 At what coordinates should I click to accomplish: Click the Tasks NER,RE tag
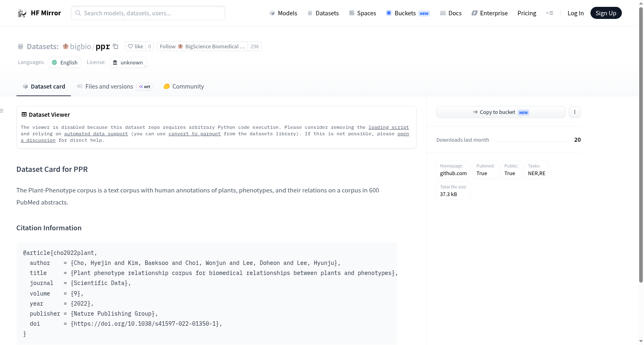click(537, 169)
